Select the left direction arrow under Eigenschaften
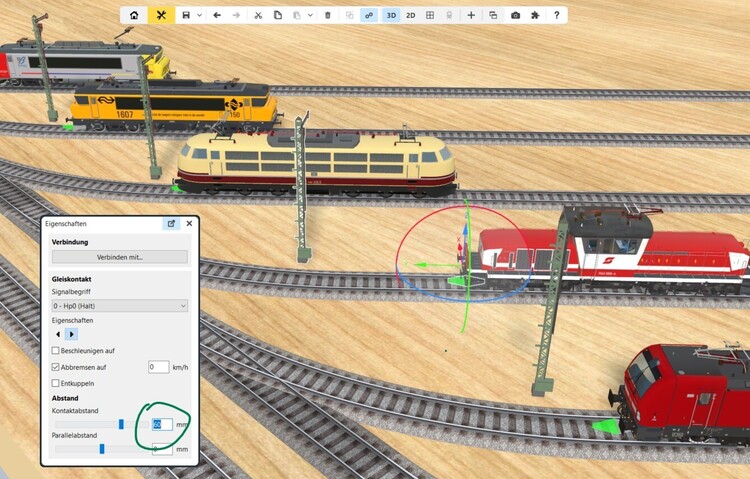The image size is (750, 479). tap(58, 334)
